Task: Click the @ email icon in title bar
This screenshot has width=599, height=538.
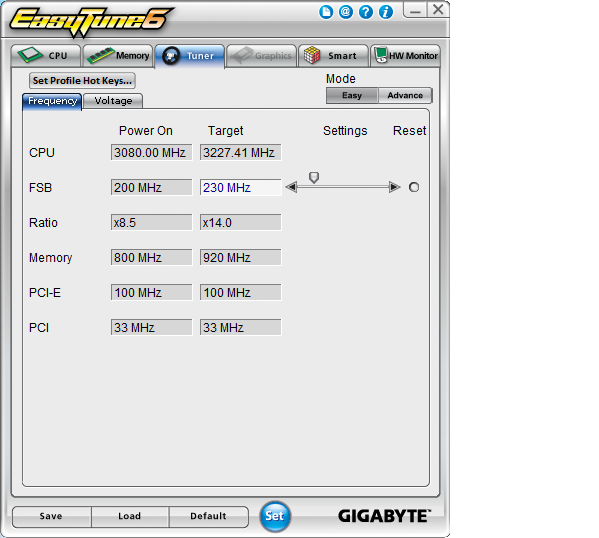Action: pos(346,12)
